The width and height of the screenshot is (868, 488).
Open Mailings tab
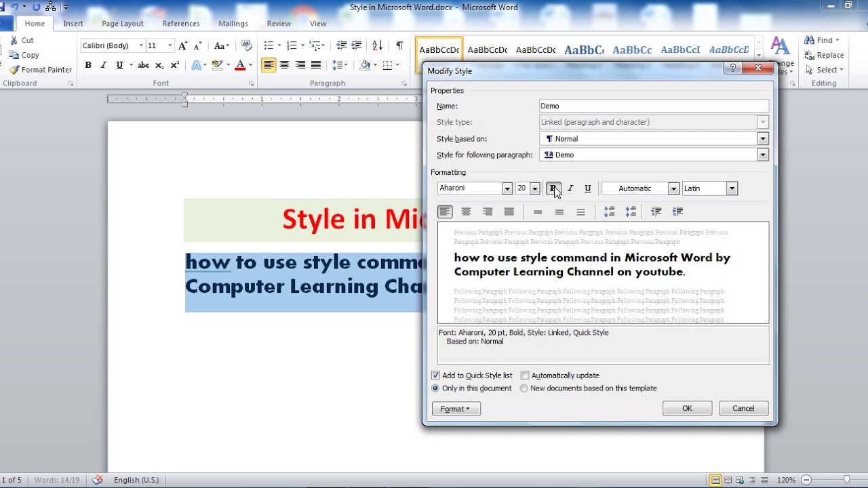tap(233, 24)
